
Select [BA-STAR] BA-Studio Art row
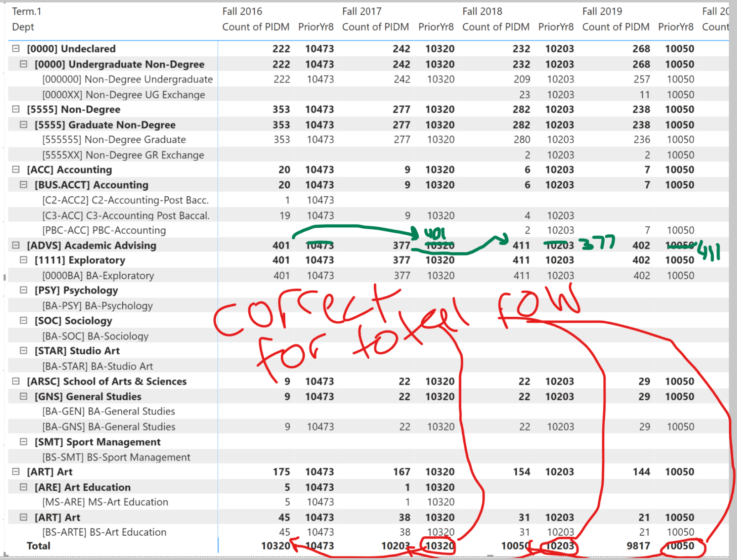pyautogui.click(x=98, y=366)
